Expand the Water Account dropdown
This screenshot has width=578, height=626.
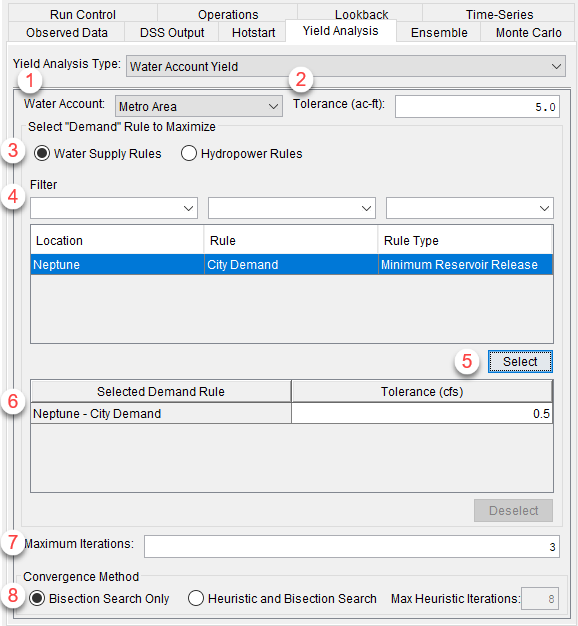(199, 106)
